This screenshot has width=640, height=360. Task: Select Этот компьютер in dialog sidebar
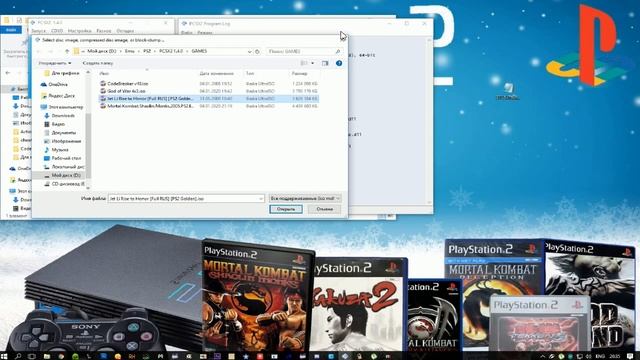click(62, 107)
